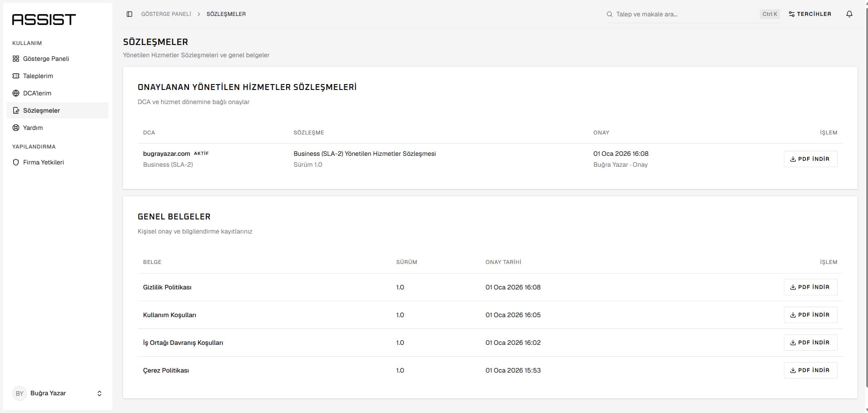Viewport: 868px width, 413px height.
Task: Click the BY user avatar
Action: point(20,393)
